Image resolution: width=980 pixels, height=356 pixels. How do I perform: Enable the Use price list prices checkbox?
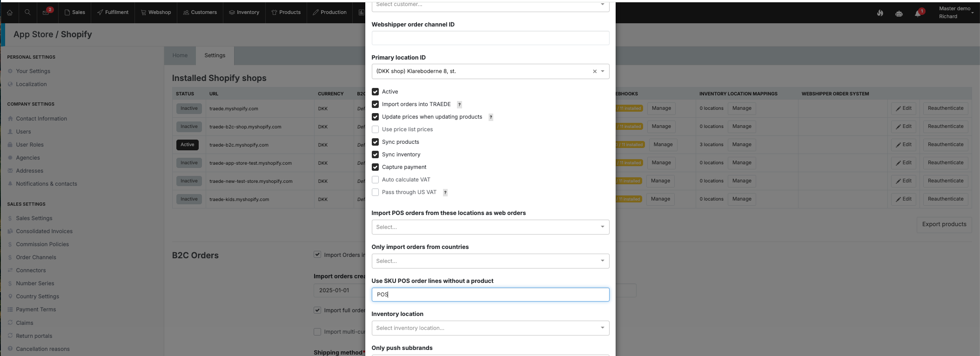376,129
